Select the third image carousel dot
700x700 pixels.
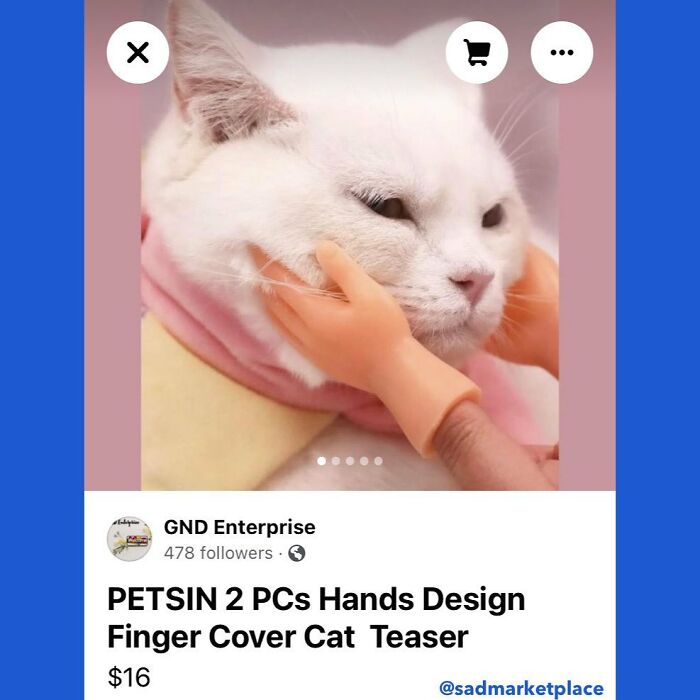(350, 461)
